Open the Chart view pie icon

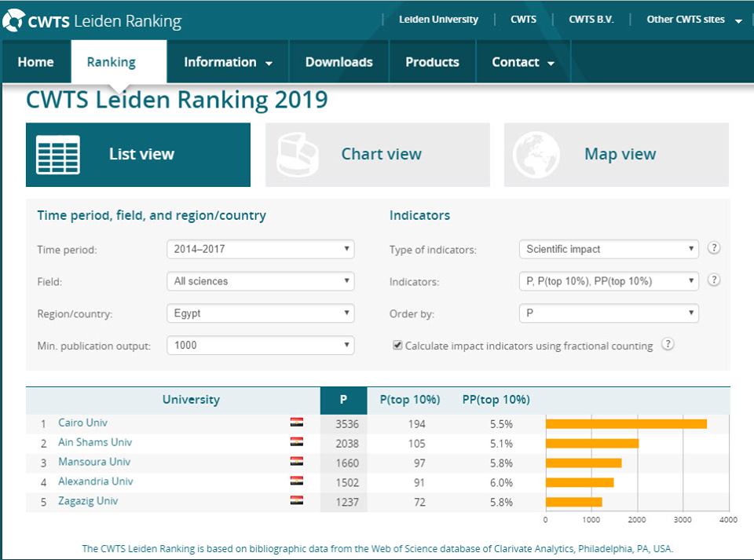[x=298, y=154]
